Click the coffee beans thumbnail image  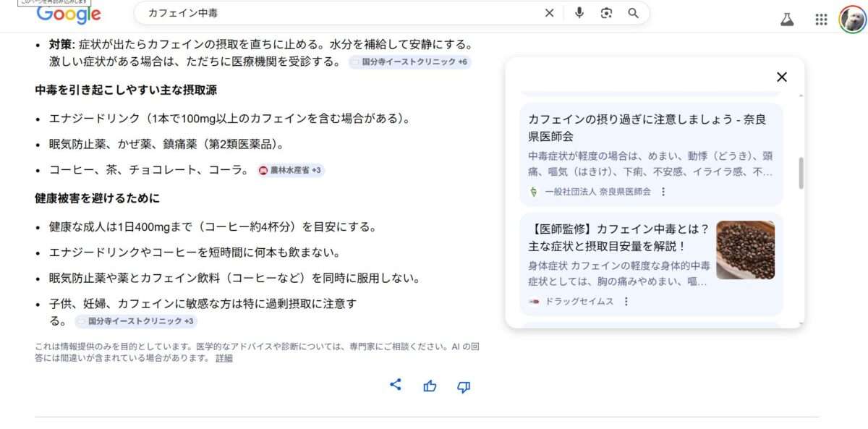click(745, 250)
